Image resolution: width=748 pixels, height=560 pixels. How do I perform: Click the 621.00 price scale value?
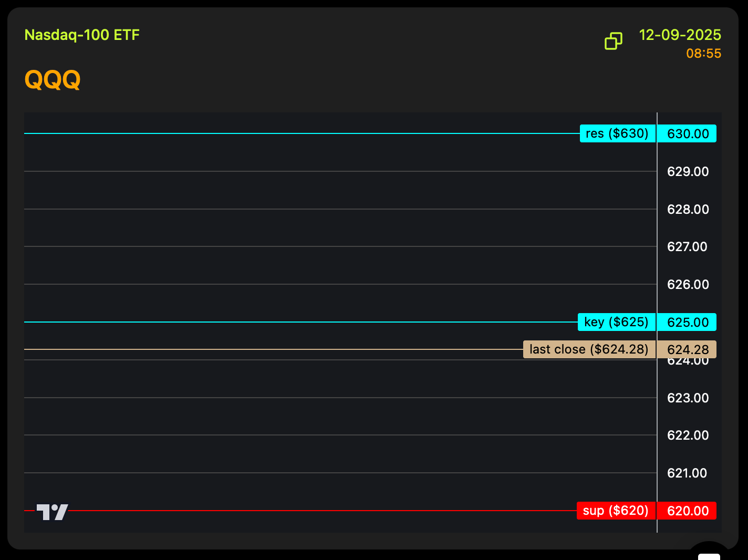pyautogui.click(x=687, y=473)
